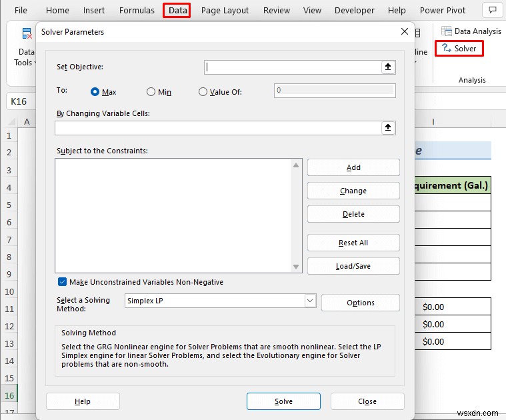Click the dialog Close button

[367, 401]
